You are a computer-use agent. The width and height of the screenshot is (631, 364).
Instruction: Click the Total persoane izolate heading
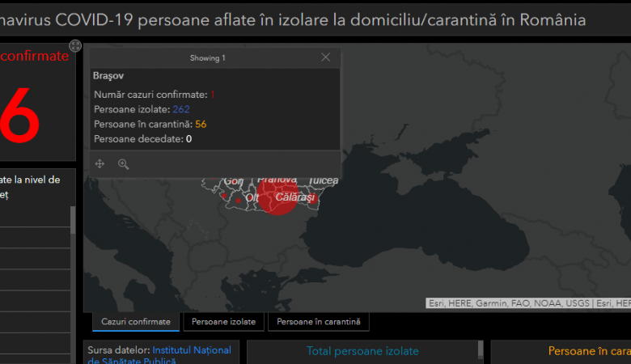point(362,351)
